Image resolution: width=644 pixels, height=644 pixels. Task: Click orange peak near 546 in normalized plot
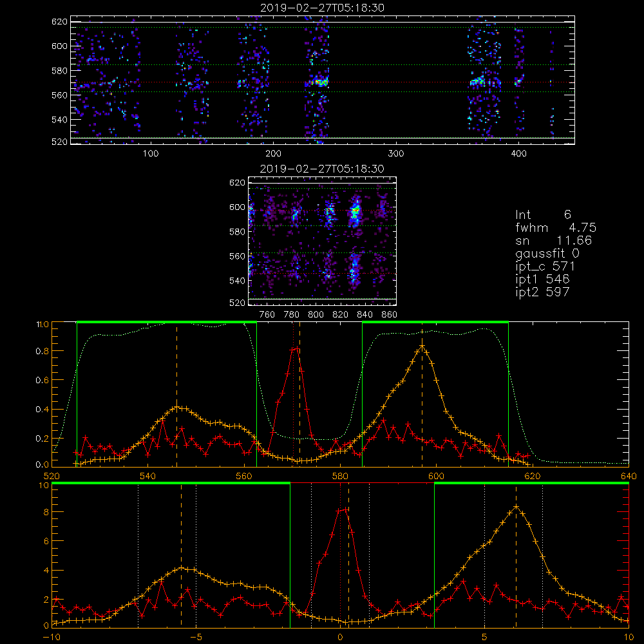(x=176, y=408)
